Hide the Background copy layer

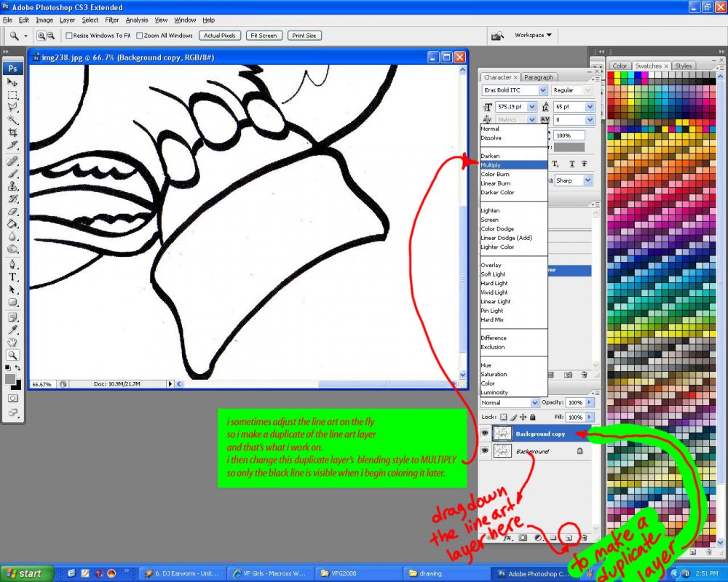(x=485, y=434)
